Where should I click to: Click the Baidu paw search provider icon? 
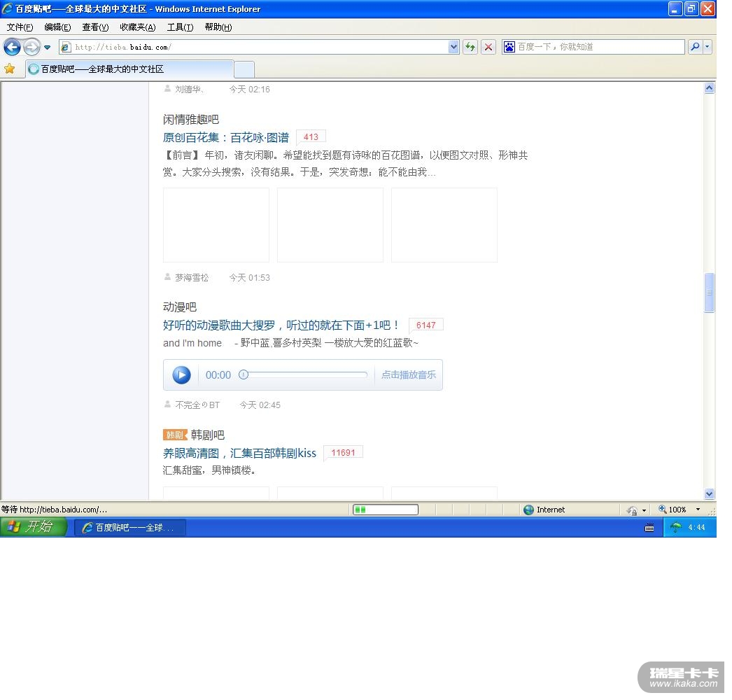click(x=509, y=47)
